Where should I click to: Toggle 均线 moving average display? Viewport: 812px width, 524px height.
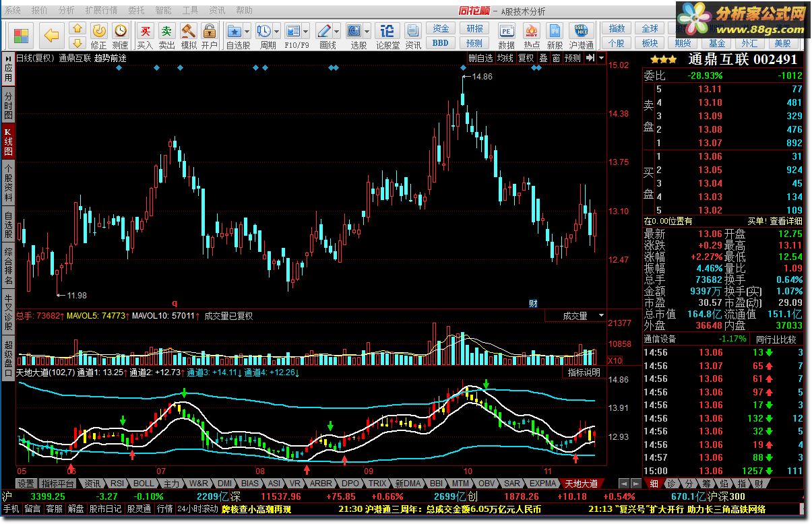(505, 58)
